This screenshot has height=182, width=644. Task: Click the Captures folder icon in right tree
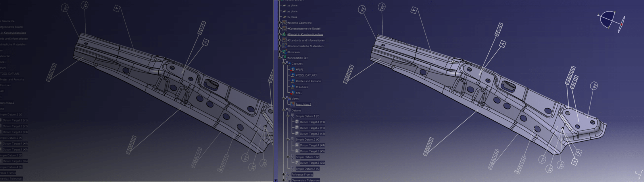coord(289,63)
